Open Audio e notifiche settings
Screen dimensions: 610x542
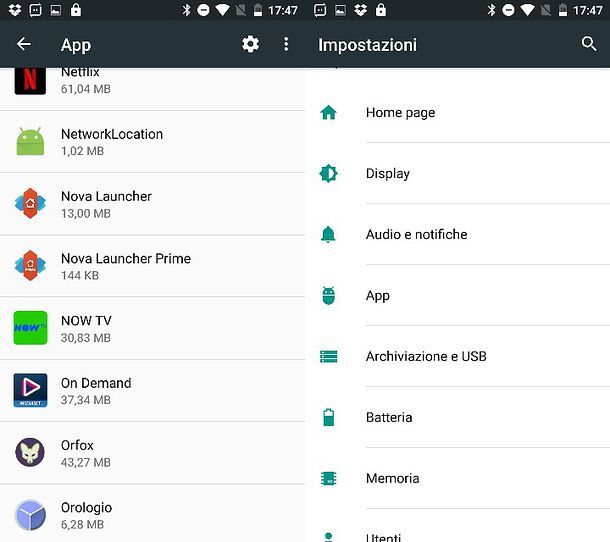(x=458, y=234)
